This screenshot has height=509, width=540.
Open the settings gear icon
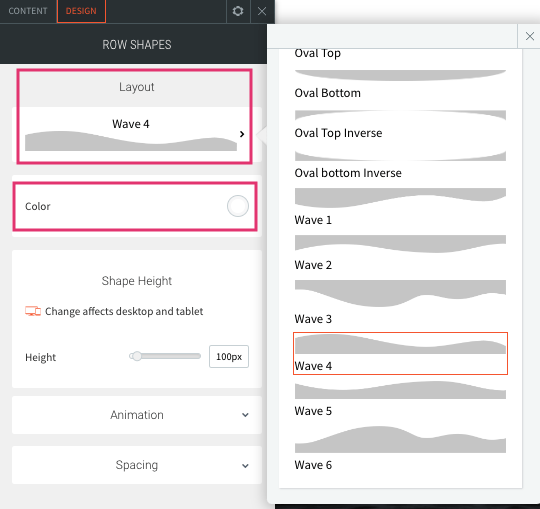[x=238, y=11]
